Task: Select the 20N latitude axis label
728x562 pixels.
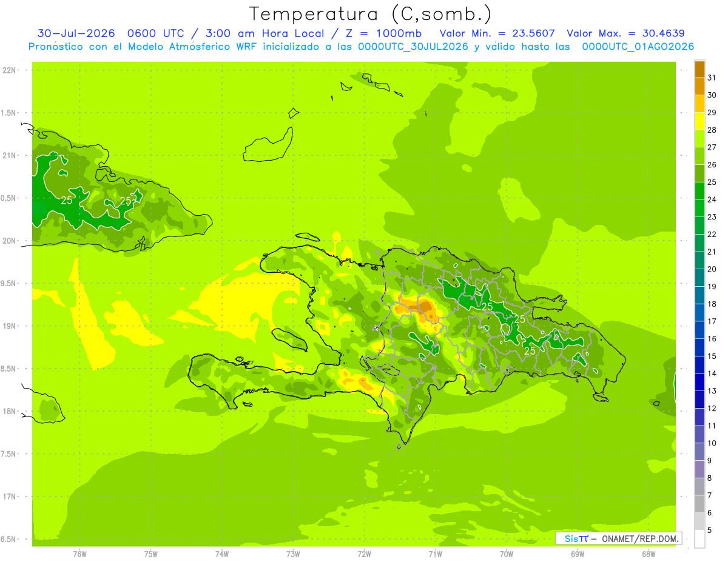Action: point(9,241)
